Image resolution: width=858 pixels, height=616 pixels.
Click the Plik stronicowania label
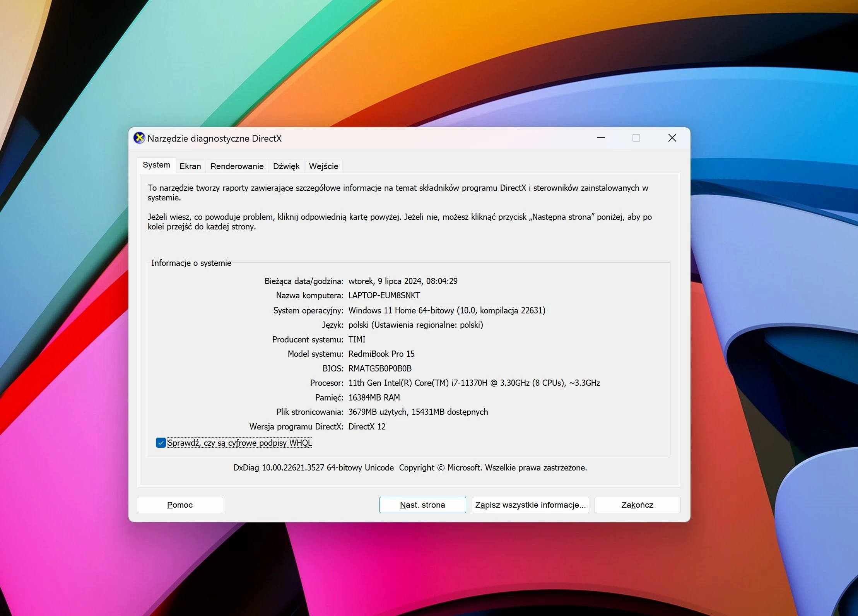[310, 412]
